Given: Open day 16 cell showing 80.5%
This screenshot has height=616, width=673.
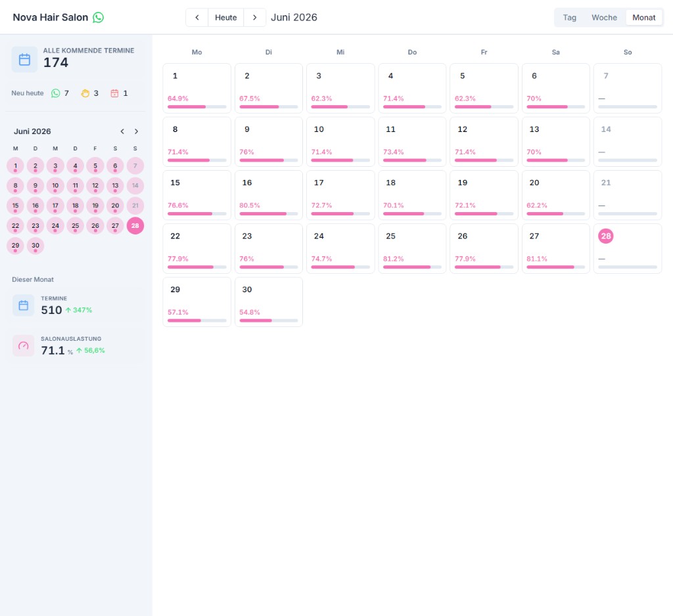Looking at the screenshot, I should (269, 195).
